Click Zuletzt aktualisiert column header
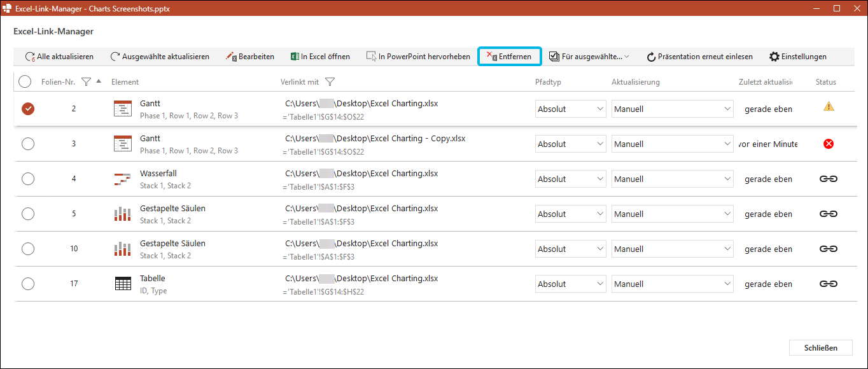Image resolution: width=868 pixels, height=369 pixels. pos(766,82)
